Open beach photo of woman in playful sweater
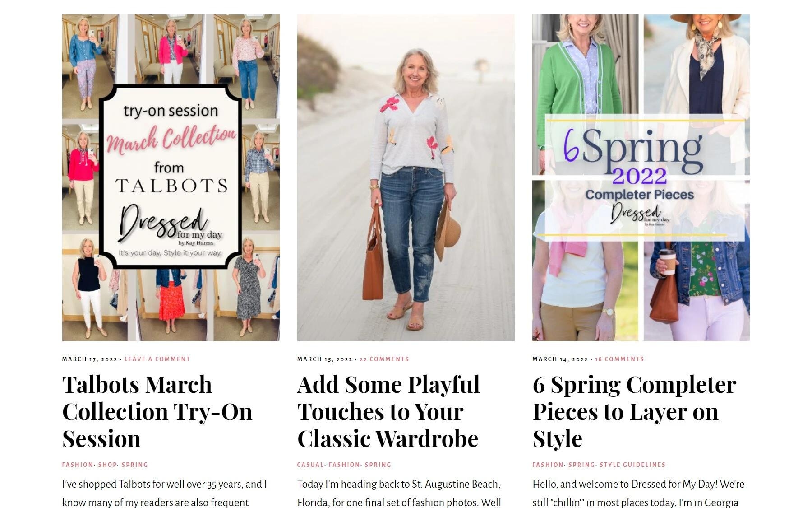 pos(406,177)
